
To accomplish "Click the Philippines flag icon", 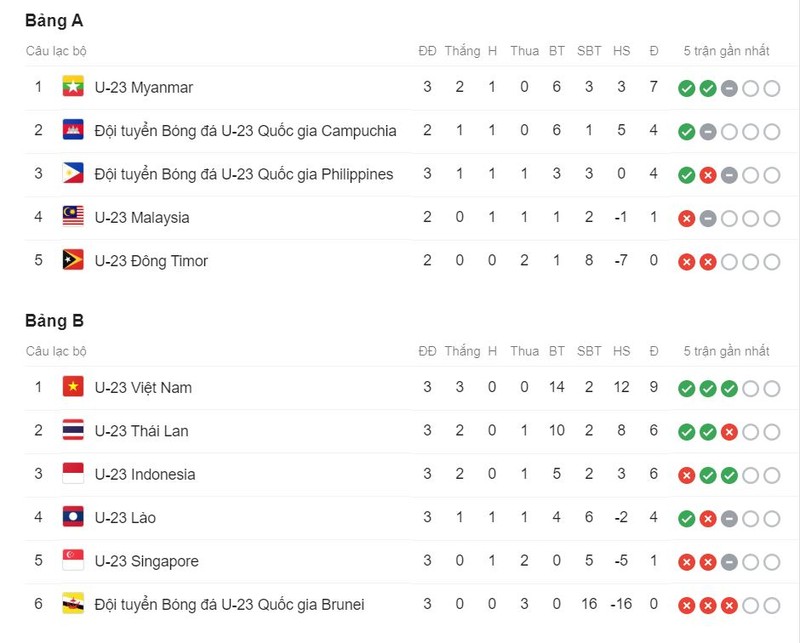I will [x=73, y=174].
